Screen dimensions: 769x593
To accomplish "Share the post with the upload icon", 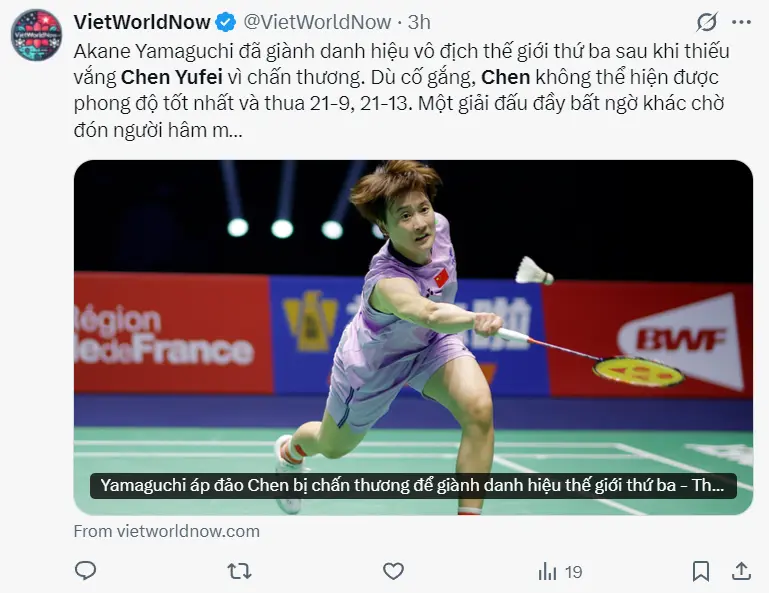I will coord(741,571).
